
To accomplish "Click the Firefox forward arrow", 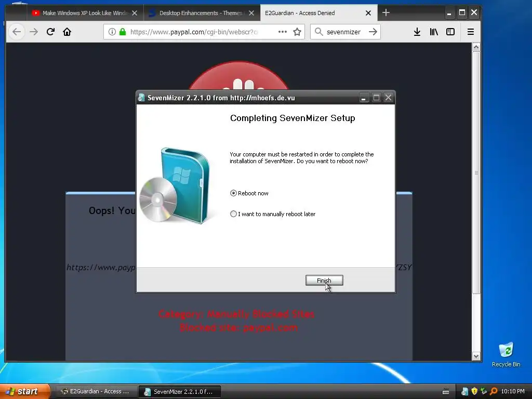I will [34, 32].
